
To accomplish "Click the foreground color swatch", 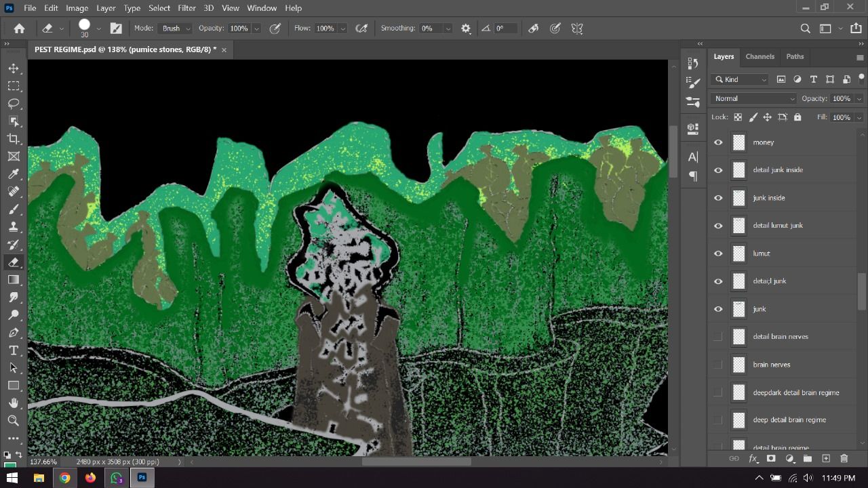I will click(x=9, y=465).
